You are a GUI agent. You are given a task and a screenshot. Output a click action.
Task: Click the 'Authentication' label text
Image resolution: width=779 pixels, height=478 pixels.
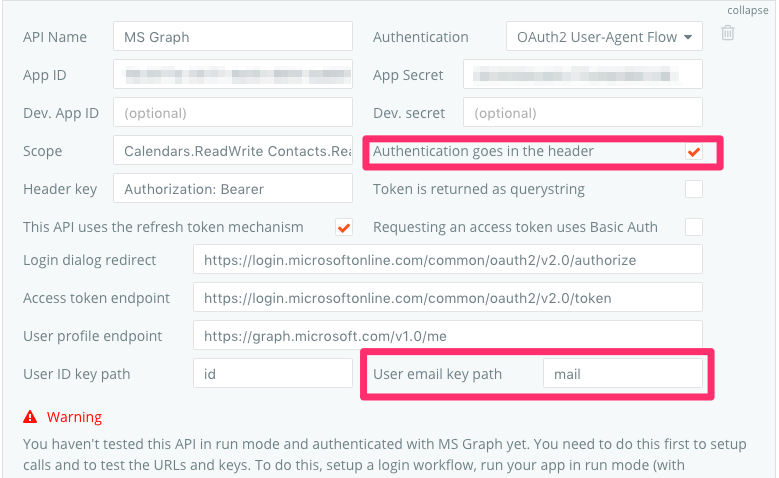tap(420, 37)
